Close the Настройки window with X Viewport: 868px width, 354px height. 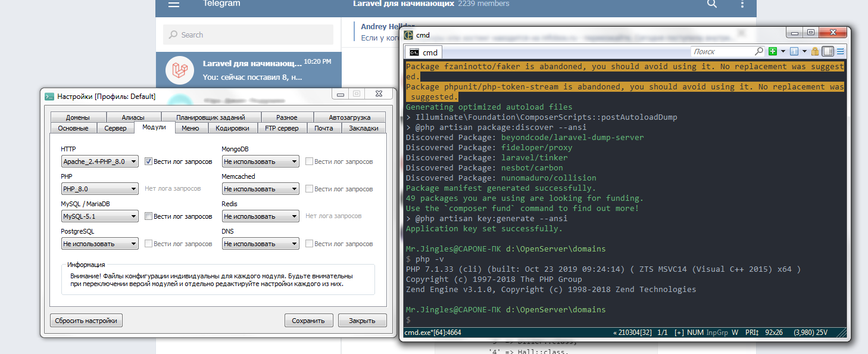[x=378, y=94]
